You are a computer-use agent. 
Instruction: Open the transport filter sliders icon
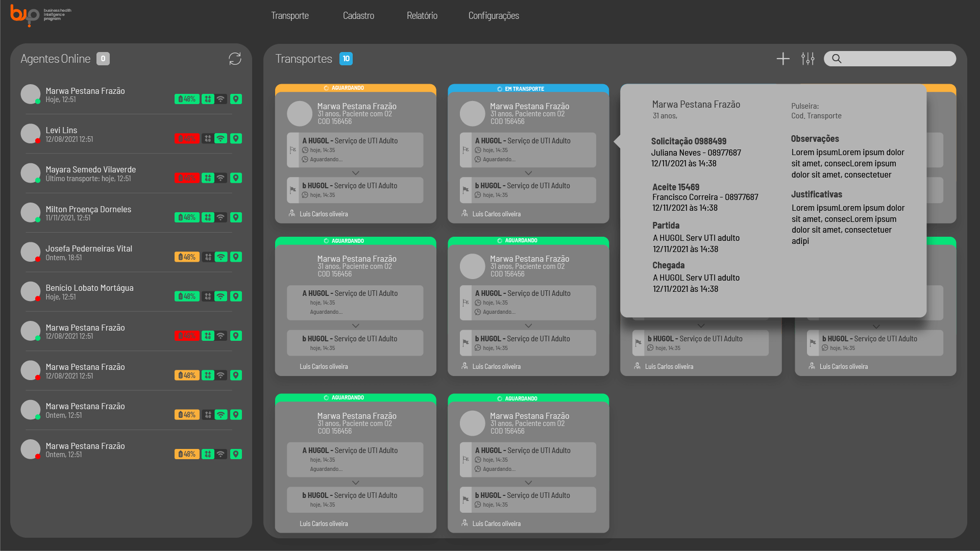coord(808,59)
